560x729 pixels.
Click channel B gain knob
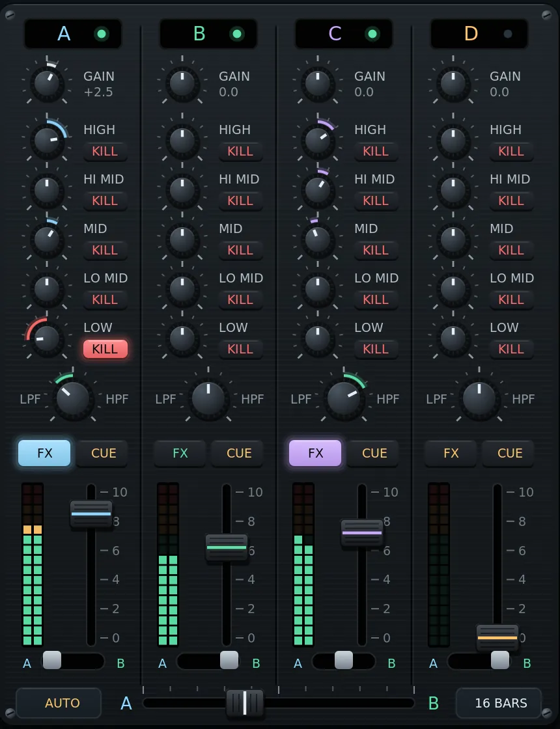coord(182,84)
